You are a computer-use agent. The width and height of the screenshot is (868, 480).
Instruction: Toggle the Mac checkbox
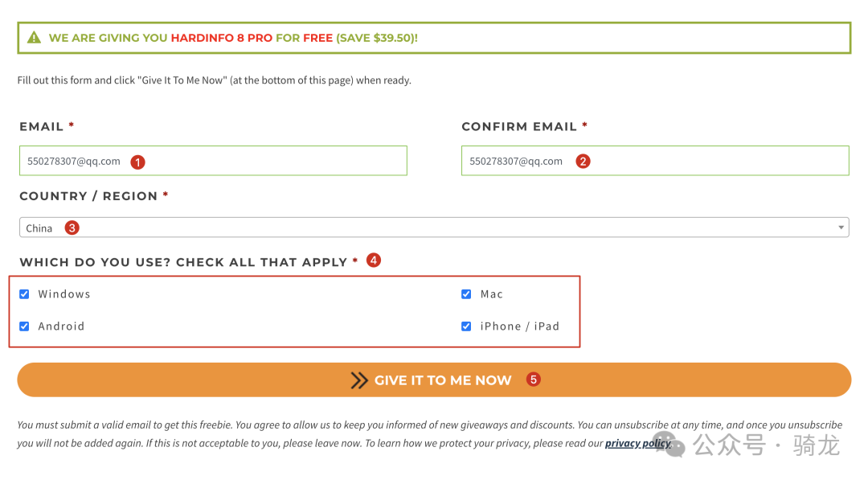466,294
